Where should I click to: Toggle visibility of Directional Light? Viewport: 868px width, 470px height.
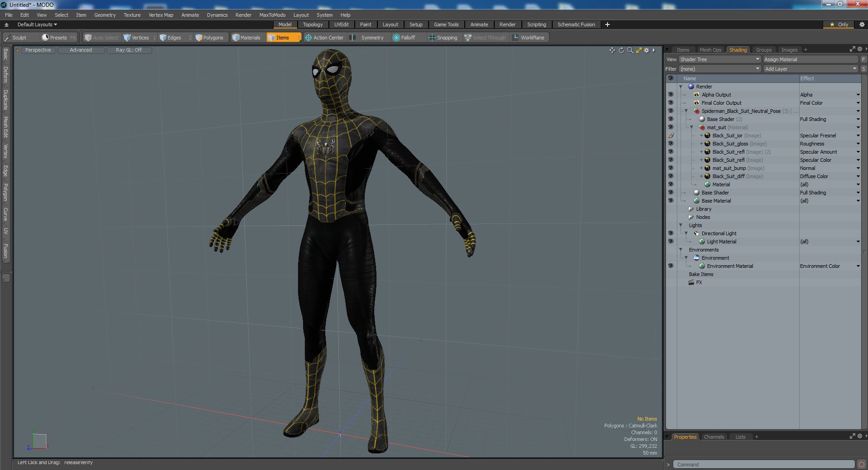(x=670, y=233)
